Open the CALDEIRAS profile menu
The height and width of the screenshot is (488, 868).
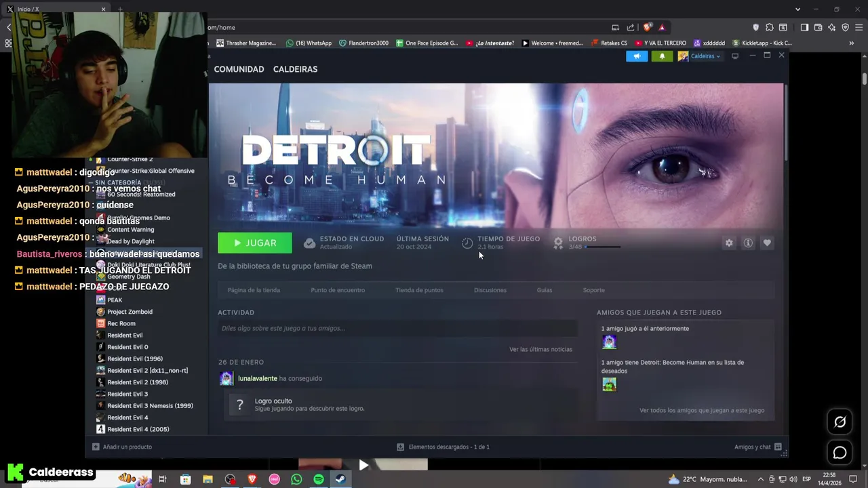(295, 69)
